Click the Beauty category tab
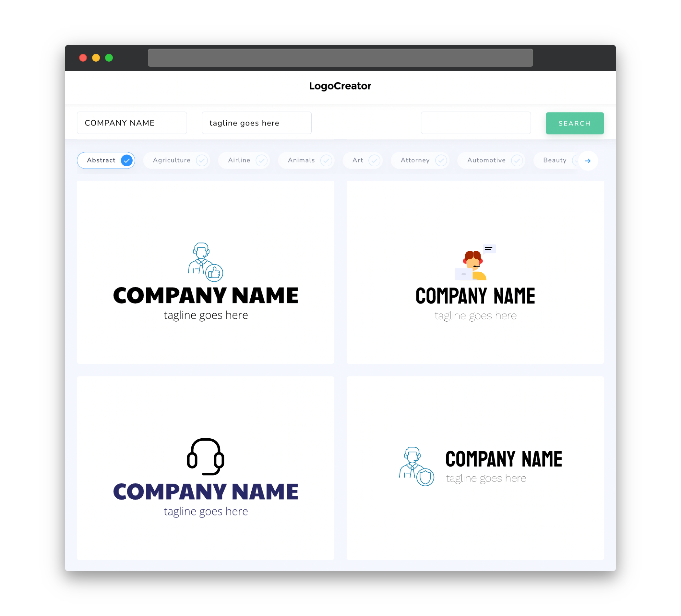This screenshot has height=616, width=681. coord(555,160)
